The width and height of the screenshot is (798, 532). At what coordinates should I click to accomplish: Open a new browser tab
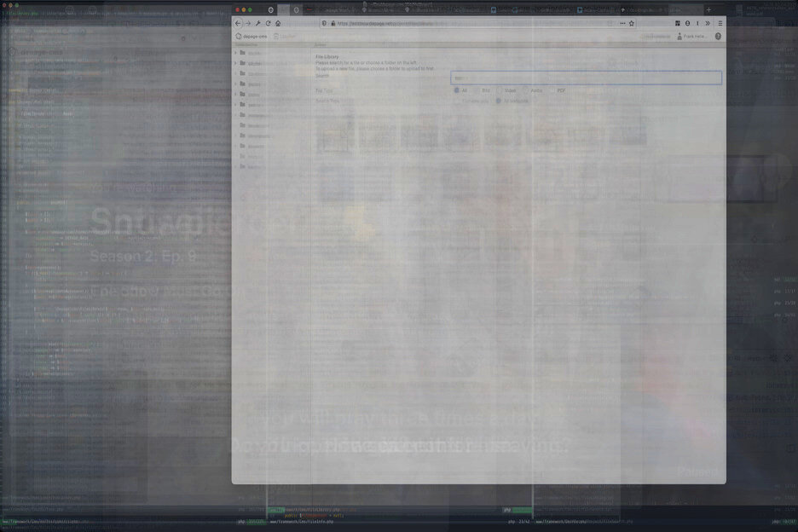[x=708, y=9]
